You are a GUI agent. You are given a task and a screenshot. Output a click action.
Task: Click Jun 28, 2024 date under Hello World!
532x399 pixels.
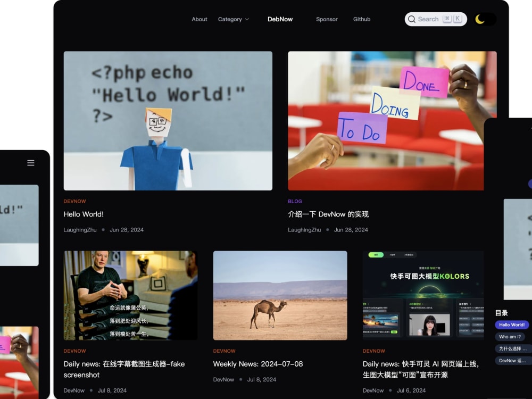(127, 230)
